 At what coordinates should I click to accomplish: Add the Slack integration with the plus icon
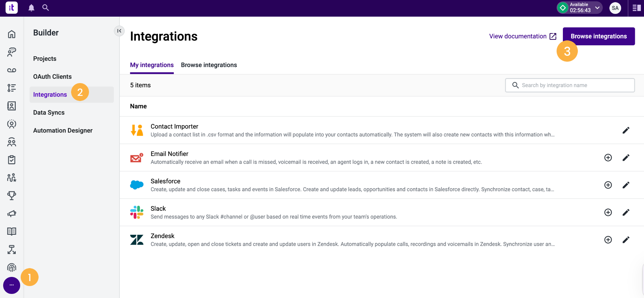point(608,212)
